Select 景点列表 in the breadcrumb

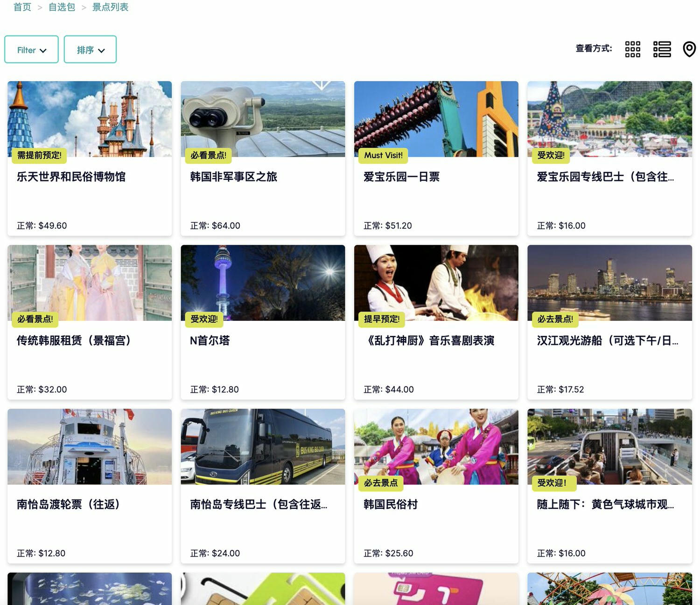click(x=110, y=7)
